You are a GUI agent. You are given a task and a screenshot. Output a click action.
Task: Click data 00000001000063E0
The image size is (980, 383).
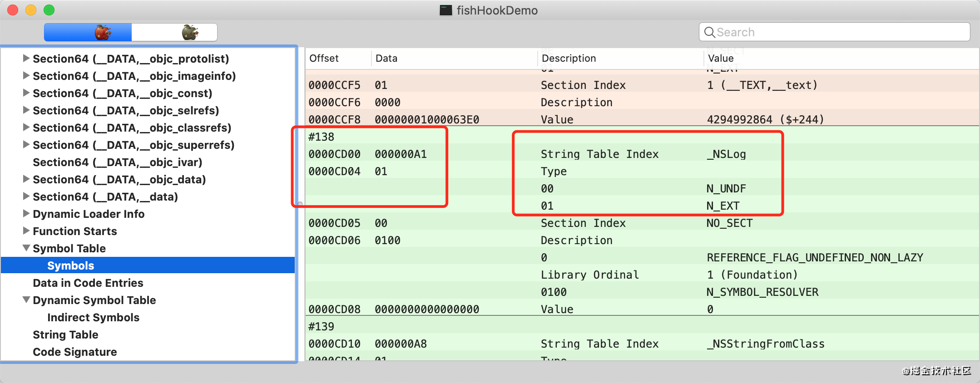(x=427, y=120)
